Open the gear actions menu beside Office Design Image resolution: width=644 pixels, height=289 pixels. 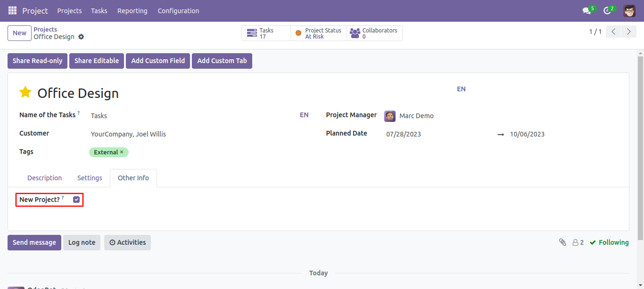point(81,37)
